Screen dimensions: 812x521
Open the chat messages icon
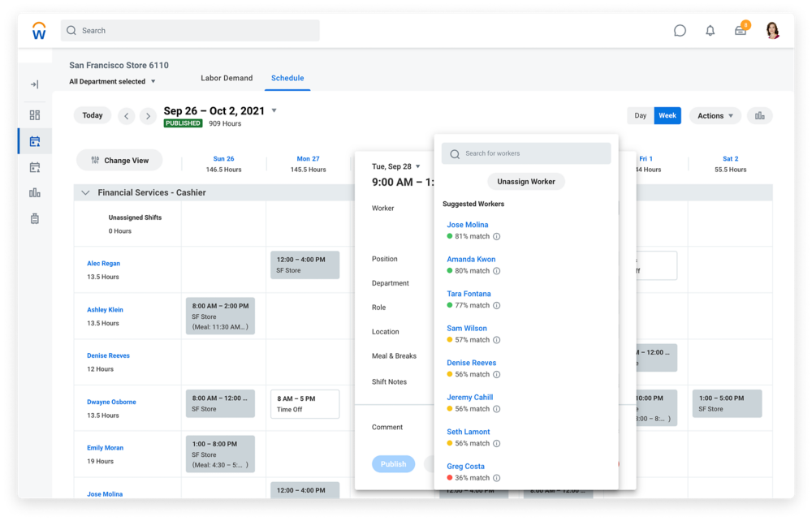pos(680,31)
